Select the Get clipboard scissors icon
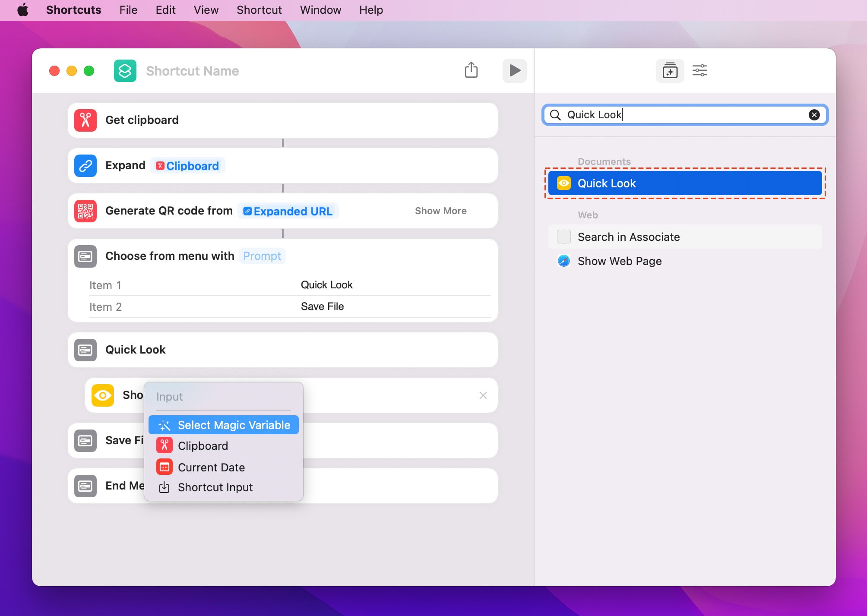867x616 pixels. pos(85,120)
